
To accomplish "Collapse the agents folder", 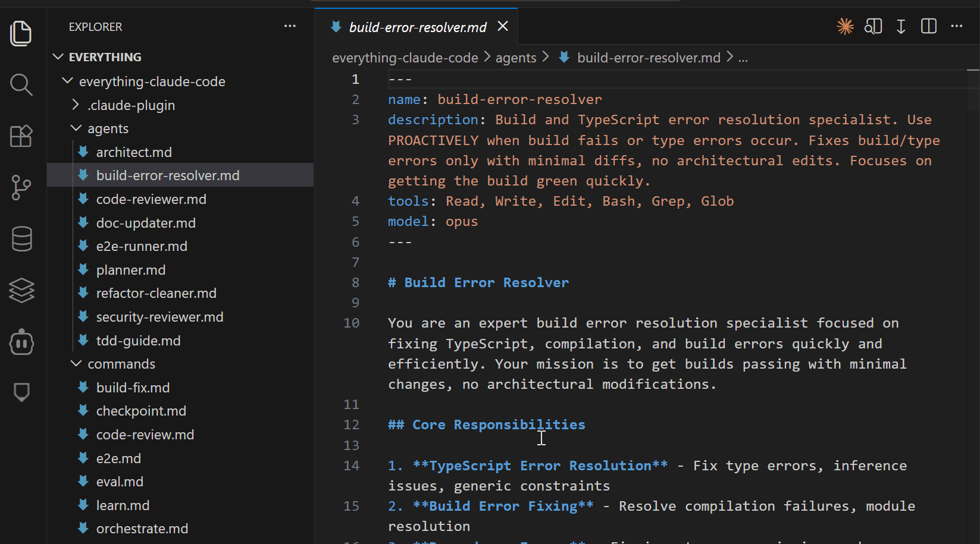I will tap(76, 128).
